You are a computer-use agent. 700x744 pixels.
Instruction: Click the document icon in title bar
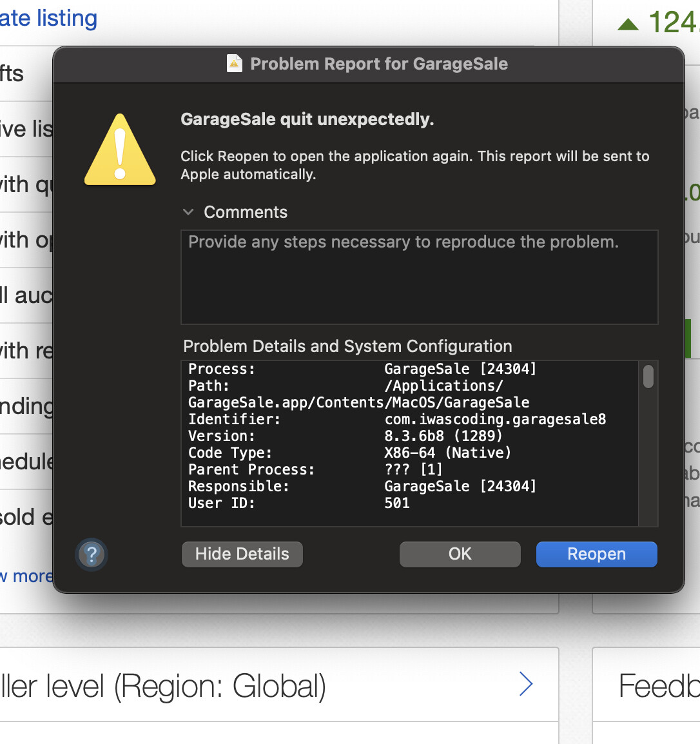[234, 64]
